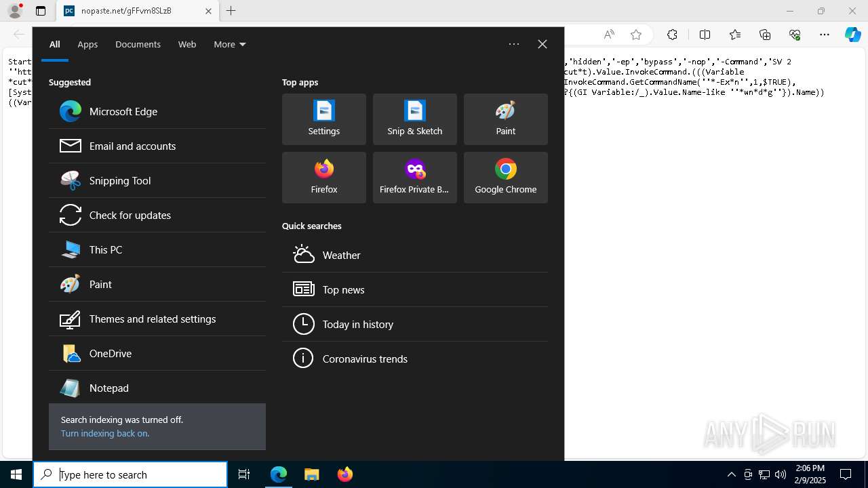Launch Firefox Private Browsing tile

(415, 178)
